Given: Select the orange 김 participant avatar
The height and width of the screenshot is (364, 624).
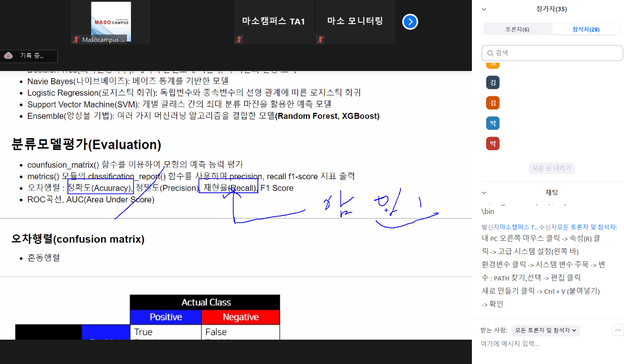Looking at the screenshot, I should click(493, 103).
